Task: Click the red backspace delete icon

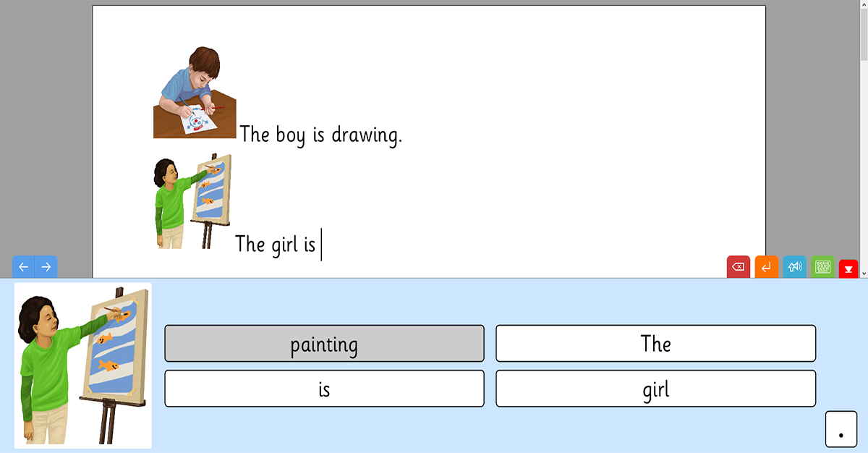Action: point(738,267)
